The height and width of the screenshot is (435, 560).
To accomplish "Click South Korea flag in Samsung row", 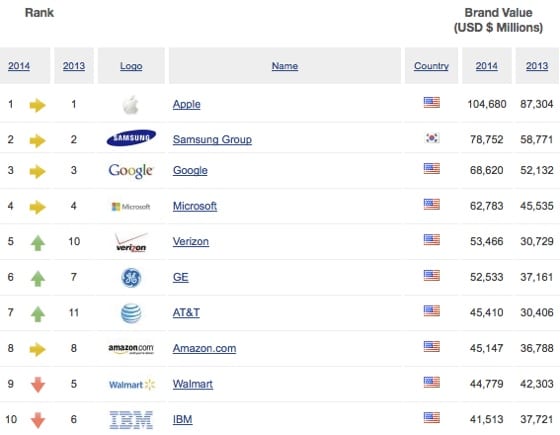I will click(x=432, y=138).
